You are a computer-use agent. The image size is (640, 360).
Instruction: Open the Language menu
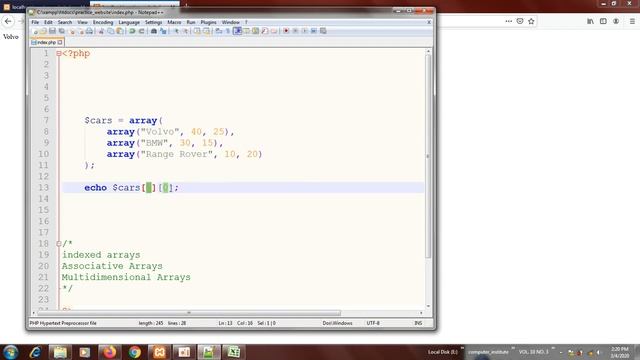(129, 22)
